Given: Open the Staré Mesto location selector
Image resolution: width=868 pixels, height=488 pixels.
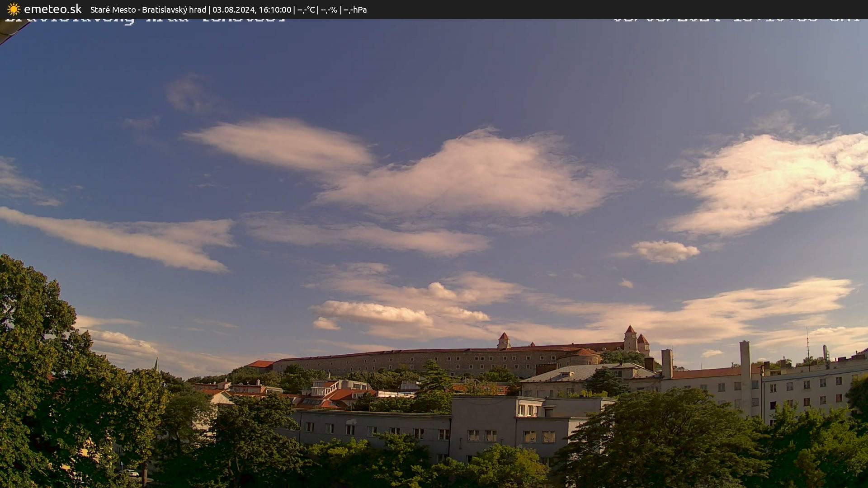Looking at the screenshot, I should pos(112,9).
